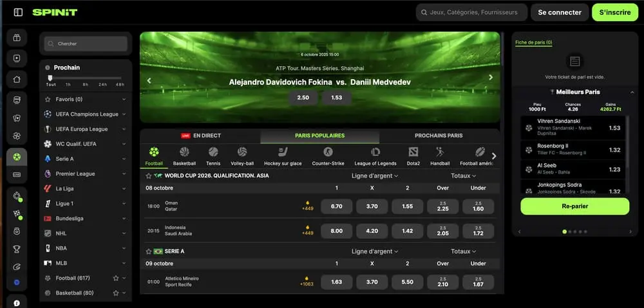644x308 pixels.
Task: Choose the Basketball sport icon
Action: tap(184, 152)
